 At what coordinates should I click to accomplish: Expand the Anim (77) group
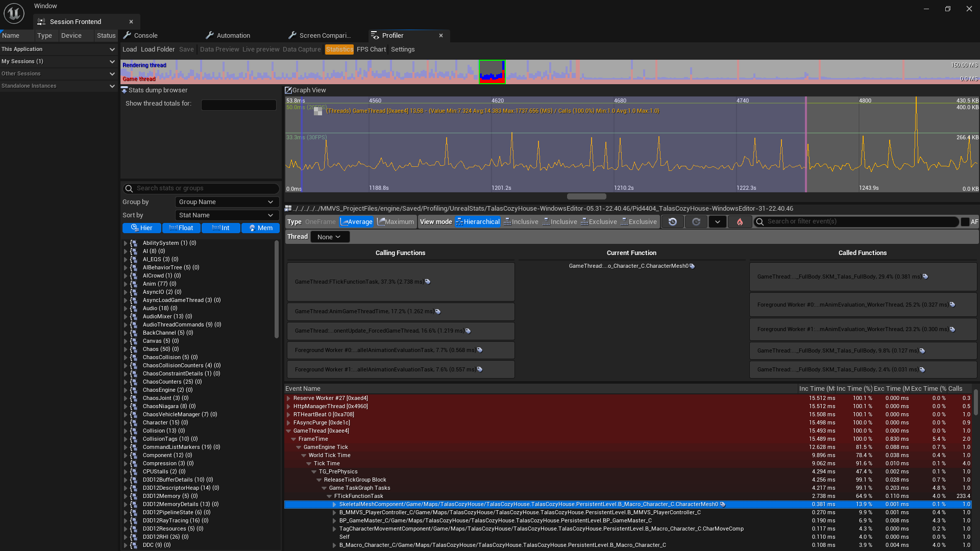[126, 284]
